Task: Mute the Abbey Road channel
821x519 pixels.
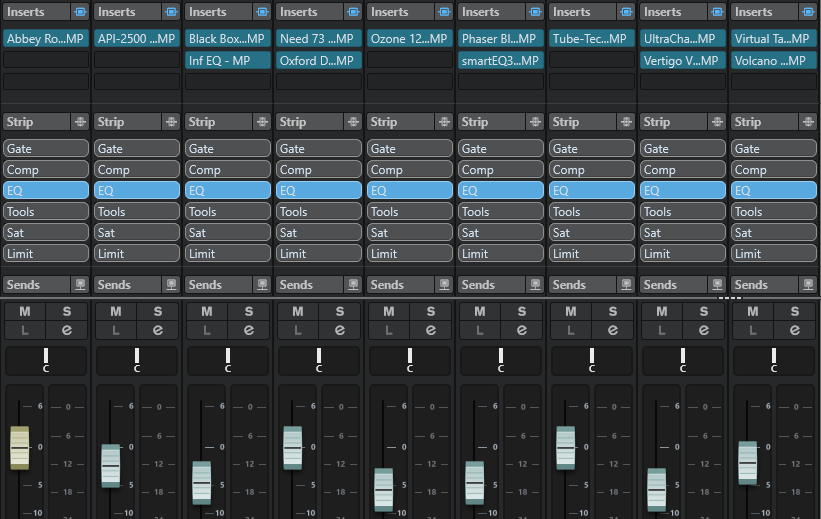Action: pos(25,312)
